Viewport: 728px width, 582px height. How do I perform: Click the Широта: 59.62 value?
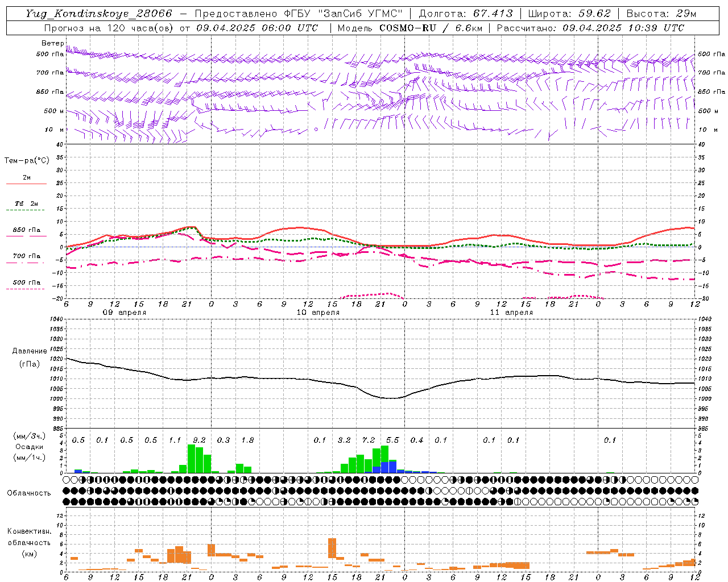click(x=569, y=14)
